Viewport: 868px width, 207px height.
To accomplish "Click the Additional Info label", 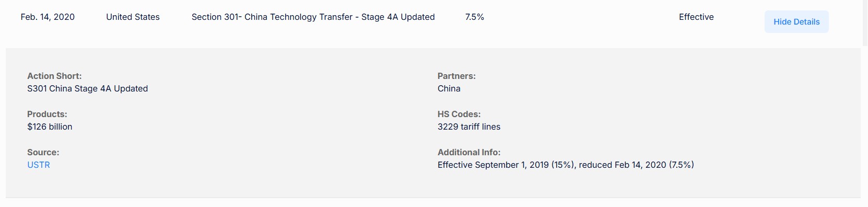I will [469, 152].
